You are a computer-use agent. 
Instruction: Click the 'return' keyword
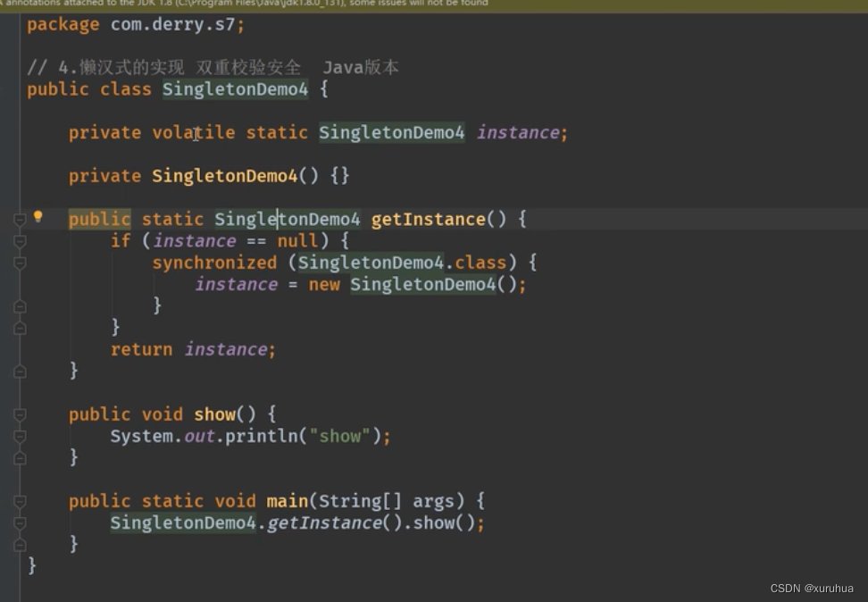142,350
